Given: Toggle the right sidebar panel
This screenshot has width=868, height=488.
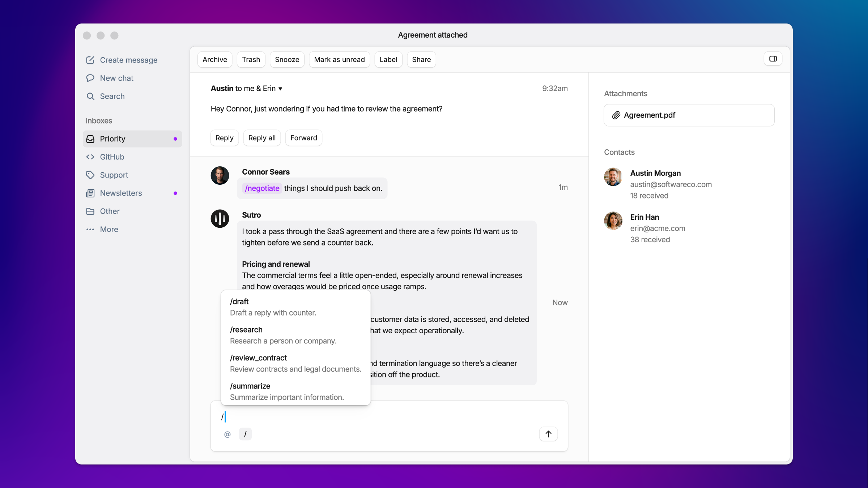Looking at the screenshot, I should tap(773, 59).
